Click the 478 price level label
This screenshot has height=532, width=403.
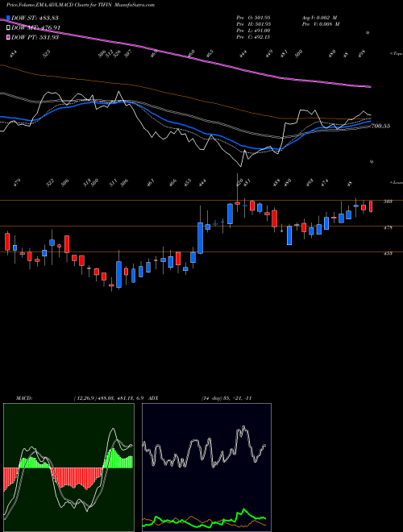click(x=388, y=227)
